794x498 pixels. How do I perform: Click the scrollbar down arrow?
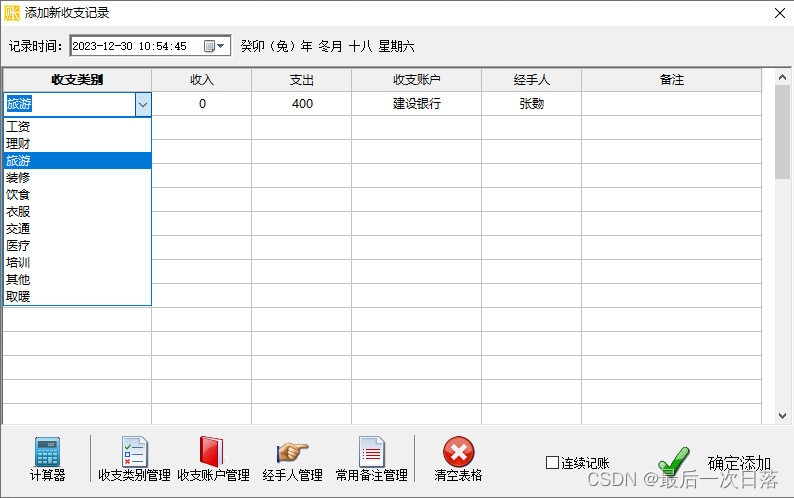(x=782, y=416)
